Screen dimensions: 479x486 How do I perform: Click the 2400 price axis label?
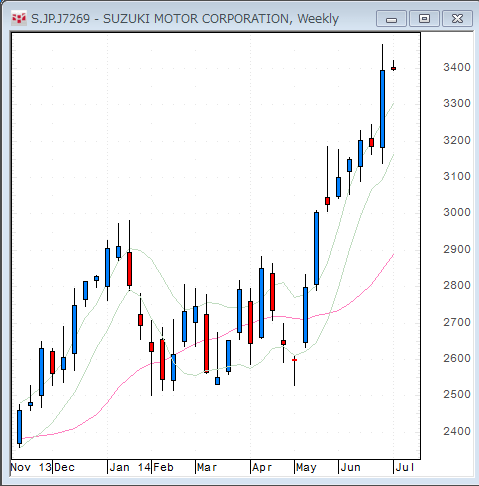457,431
